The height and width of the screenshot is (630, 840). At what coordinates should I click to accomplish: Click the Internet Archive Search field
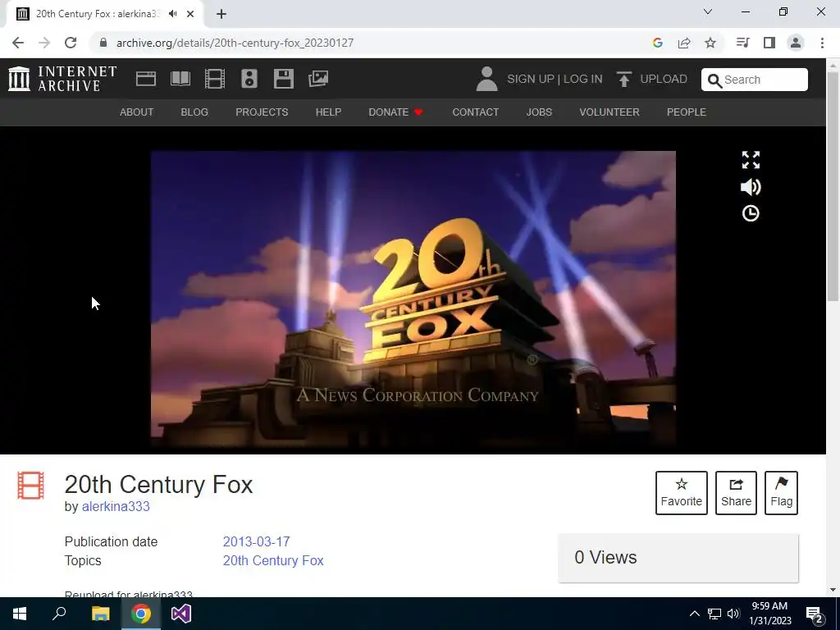click(755, 80)
